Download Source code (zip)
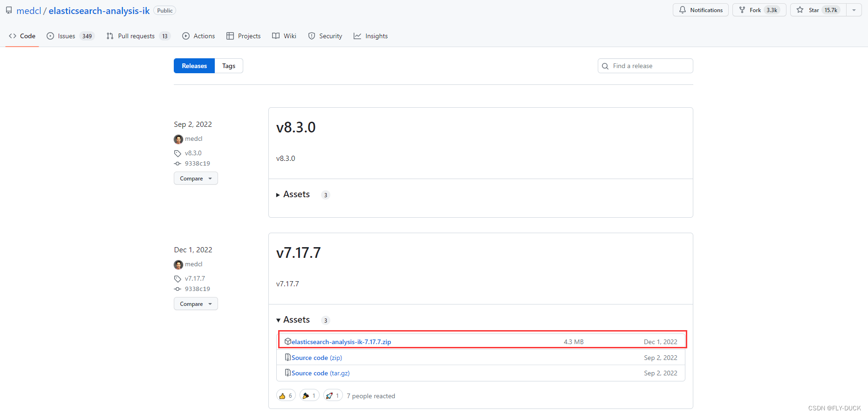The height and width of the screenshot is (415, 868). [x=317, y=358]
